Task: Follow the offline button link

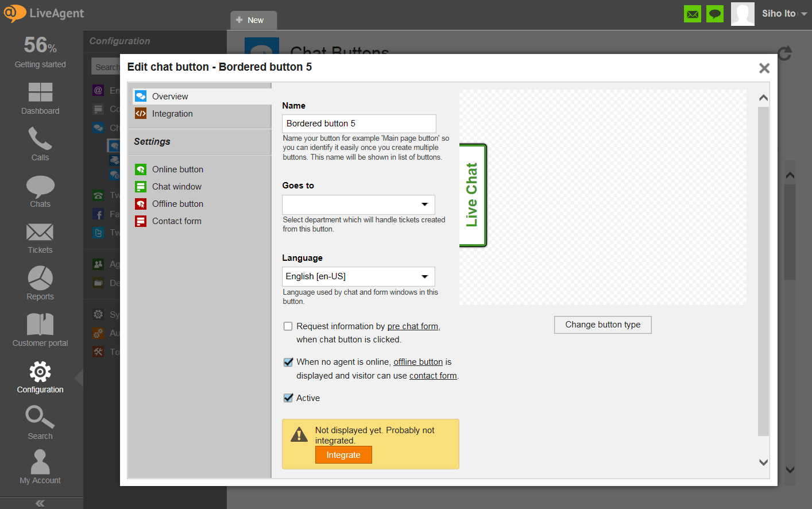Action: (x=418, y=362)
